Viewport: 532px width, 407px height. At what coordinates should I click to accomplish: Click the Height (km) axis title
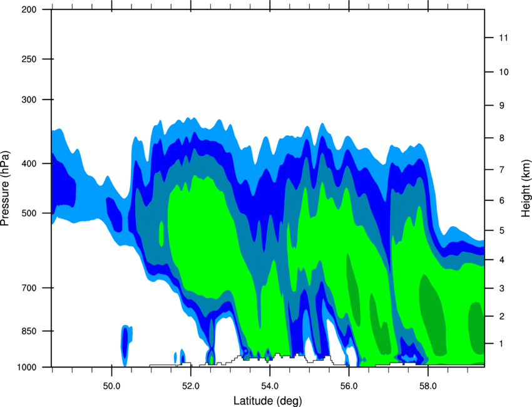[526, 188]
